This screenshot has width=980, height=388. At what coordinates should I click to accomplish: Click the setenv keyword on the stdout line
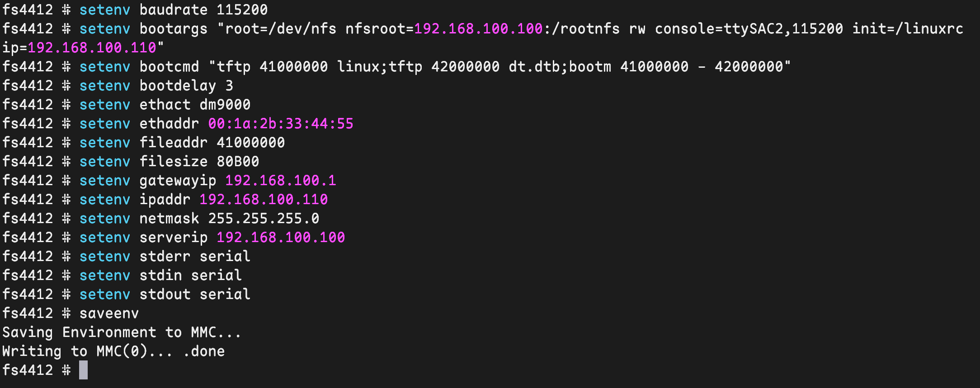point(104,294)
